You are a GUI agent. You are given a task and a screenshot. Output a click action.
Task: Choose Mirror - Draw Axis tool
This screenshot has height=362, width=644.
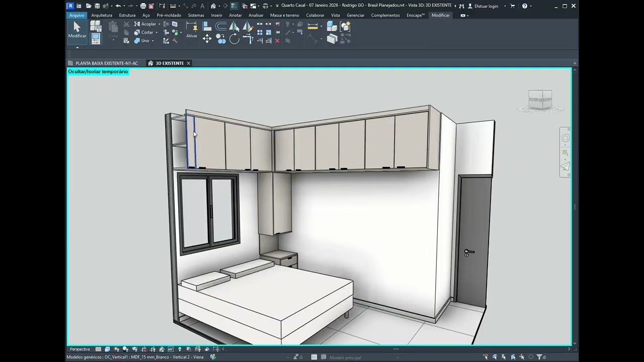point(248,26)
